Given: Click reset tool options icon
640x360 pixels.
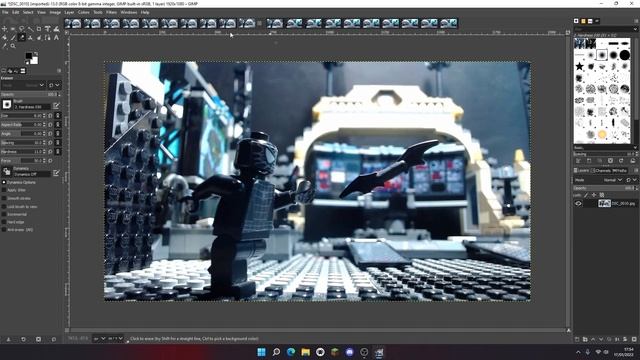Looking at the screenshot, I should click(x=53, y=339).
